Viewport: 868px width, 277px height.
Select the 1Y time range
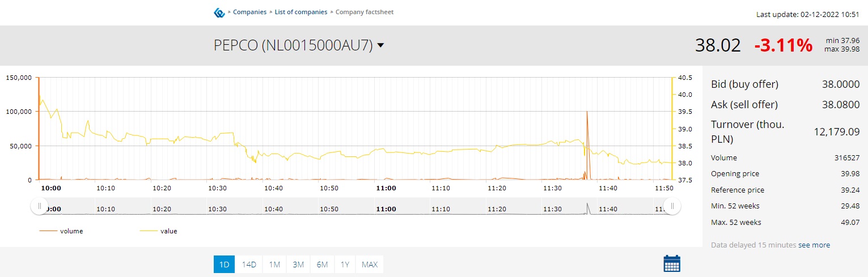pyautogui.click(x=344, y=265)
